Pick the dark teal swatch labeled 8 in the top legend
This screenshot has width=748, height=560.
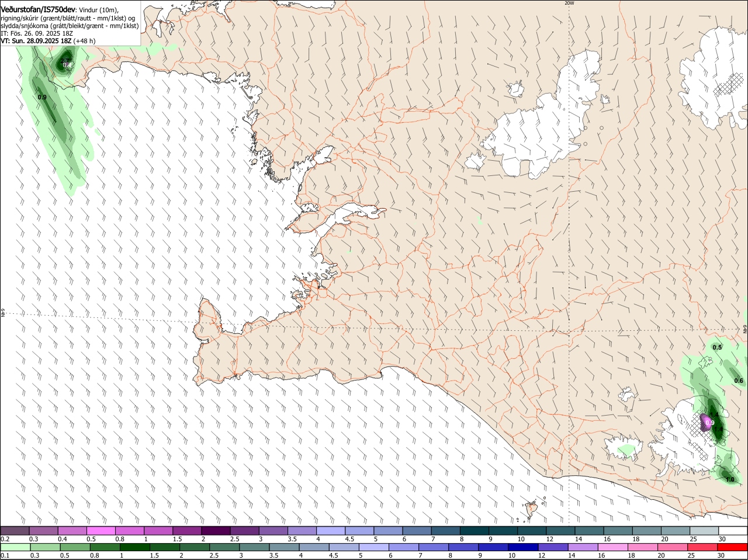[475, 531]
